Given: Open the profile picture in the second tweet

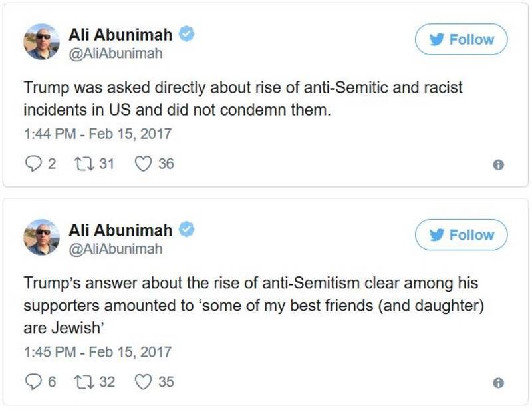Looking at the screenshot, I should coord(41,237).
